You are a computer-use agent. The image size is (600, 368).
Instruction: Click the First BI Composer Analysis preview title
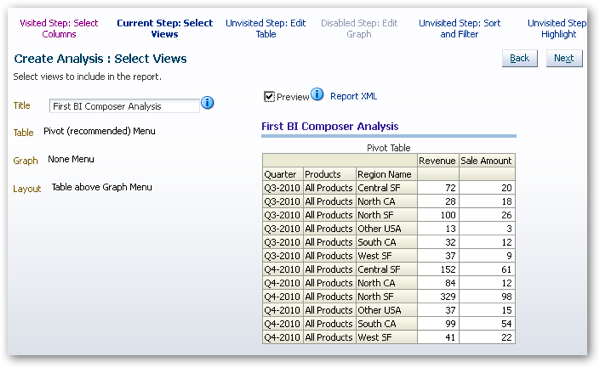pos(330,126)
